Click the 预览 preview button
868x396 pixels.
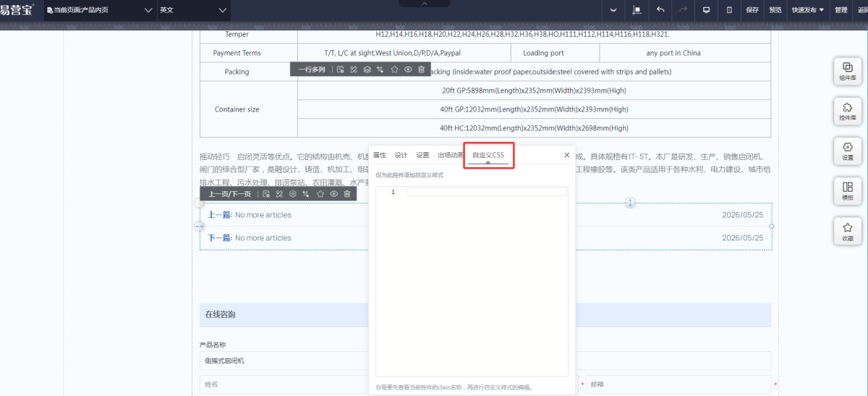tap(775, 10)
